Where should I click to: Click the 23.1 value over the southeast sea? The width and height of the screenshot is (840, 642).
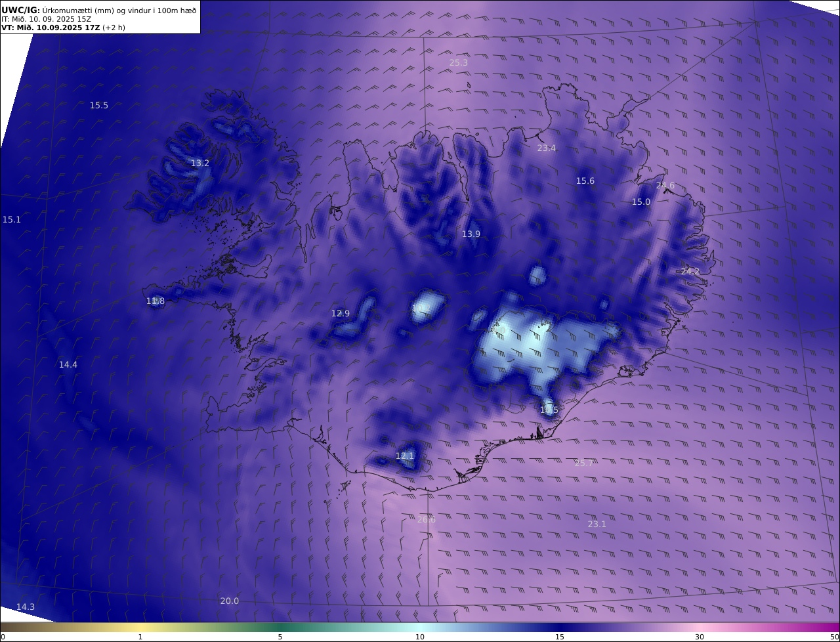[597, 524]
